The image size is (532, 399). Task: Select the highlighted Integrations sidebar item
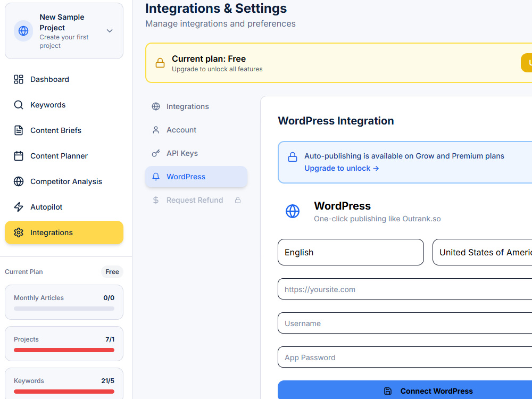click(64, 232)
